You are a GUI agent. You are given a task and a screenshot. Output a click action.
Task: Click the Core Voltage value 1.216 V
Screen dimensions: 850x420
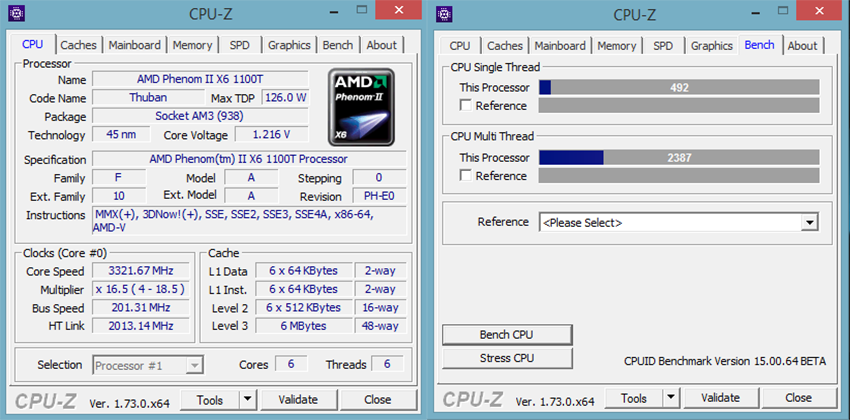tap(272, 134)
